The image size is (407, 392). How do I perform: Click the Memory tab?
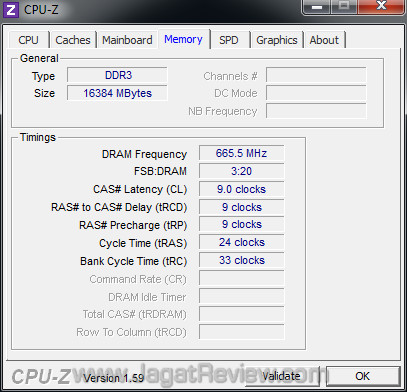coord(183,39)
